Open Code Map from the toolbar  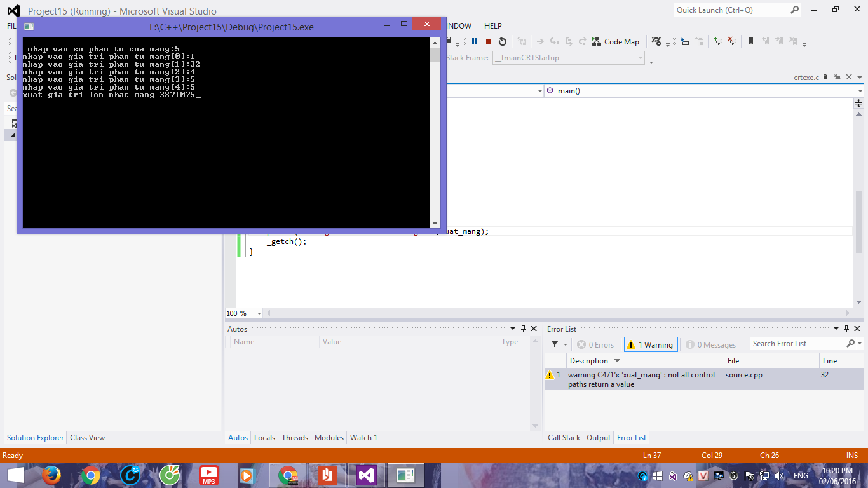coord(615,41)
